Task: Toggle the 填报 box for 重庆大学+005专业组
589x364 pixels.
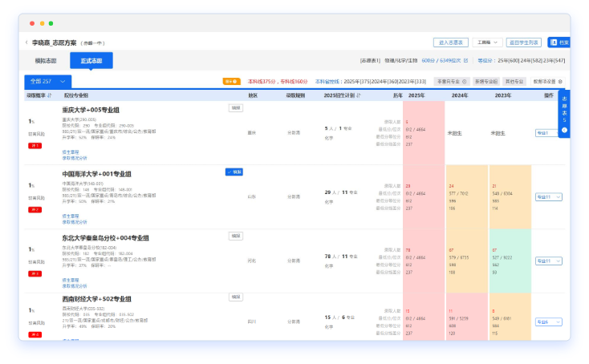Action: coord(235,107)
